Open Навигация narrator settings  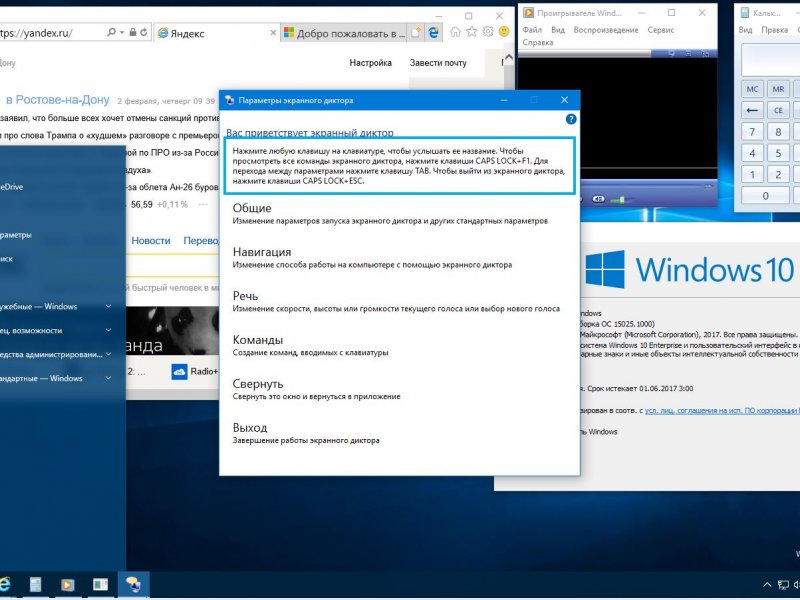tap(372, 258)
